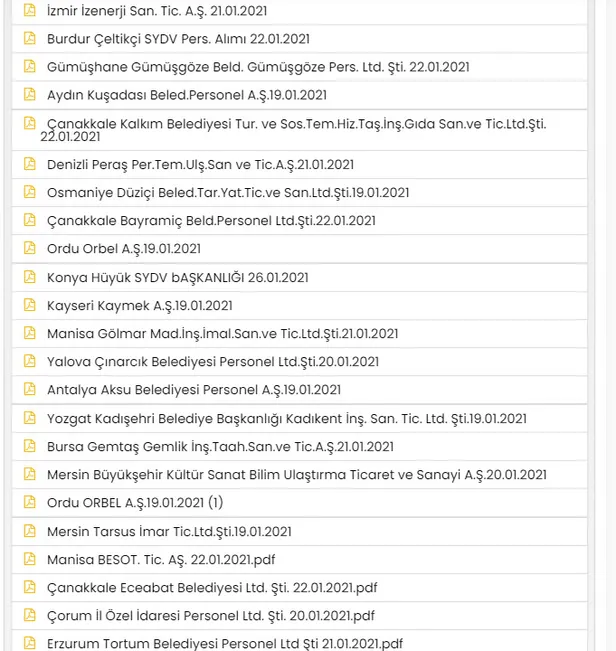This screenshot has height=651, width=616.
Task: Click PDF icon next to Manisa BESOT
Action: (29, 559)
